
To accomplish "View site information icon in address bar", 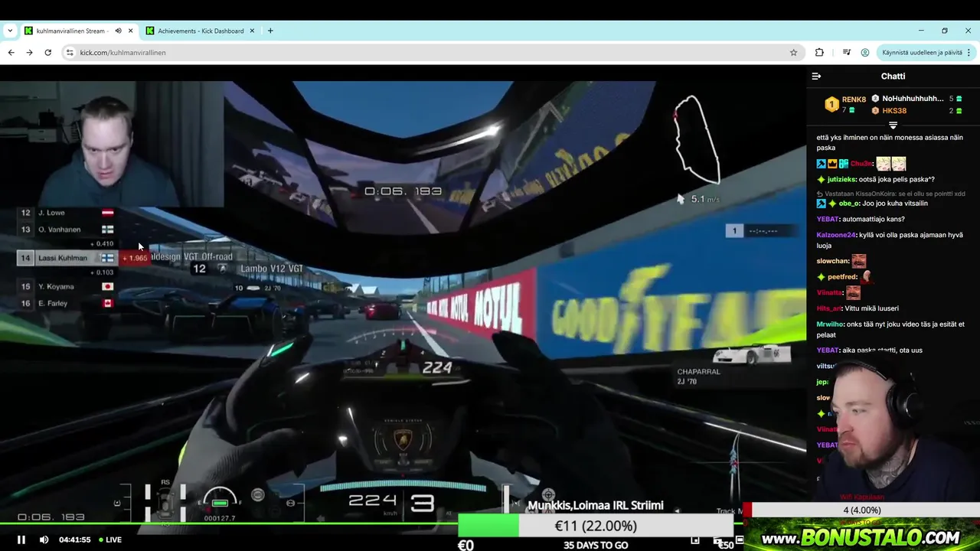I will pyautogui.click(x=70, y=53).
